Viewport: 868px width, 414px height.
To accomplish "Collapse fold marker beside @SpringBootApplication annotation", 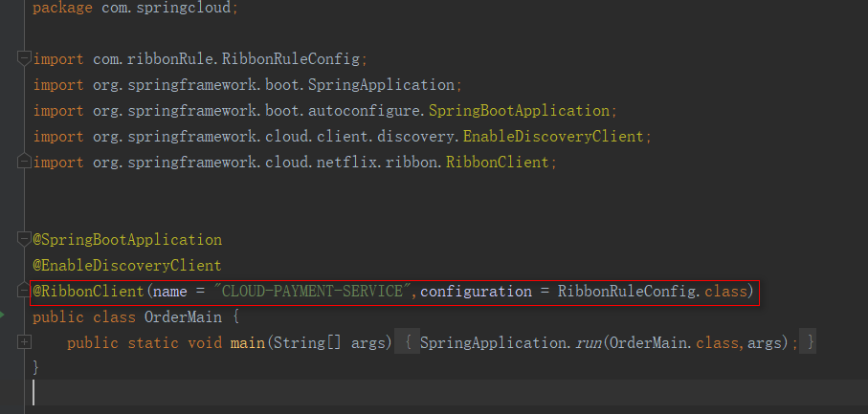I will (x=24, y=239).
